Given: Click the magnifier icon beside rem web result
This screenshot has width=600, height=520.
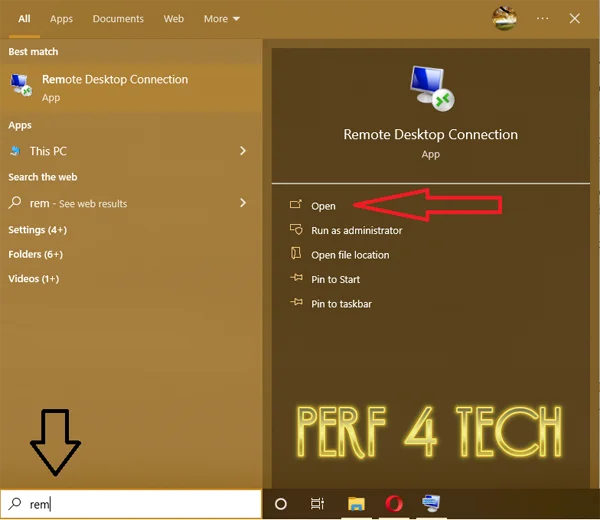Looking at the screenshot, I should tap(15, 202).
